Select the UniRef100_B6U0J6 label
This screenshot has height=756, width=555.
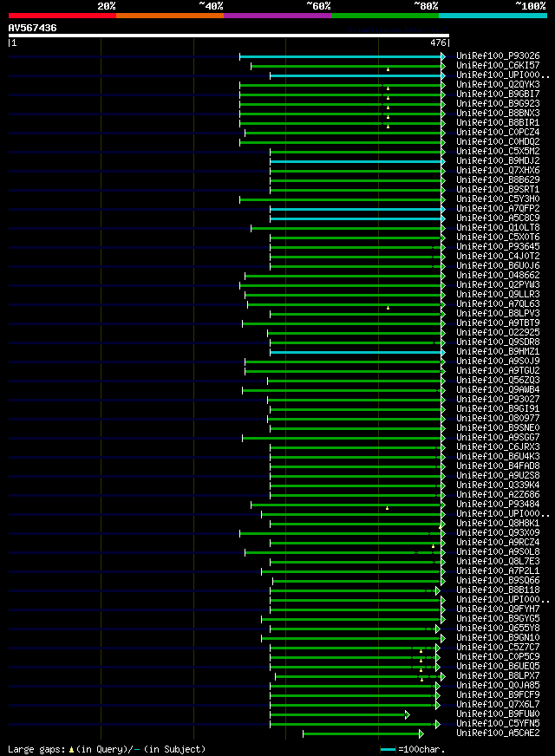click(498, 265)
